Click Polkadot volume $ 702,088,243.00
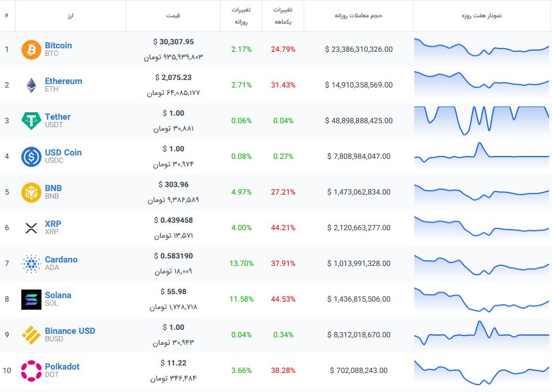This screenshot has width=552, height=392. pyautogui.click(x=359, y=371)
